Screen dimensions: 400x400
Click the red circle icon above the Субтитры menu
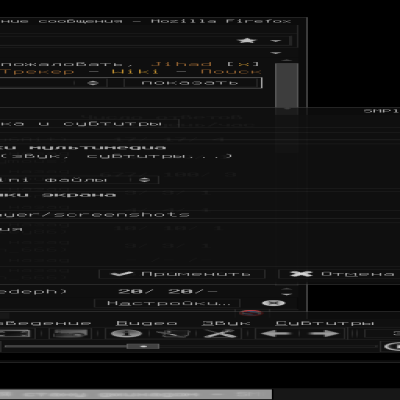click(x=251, y=313)
